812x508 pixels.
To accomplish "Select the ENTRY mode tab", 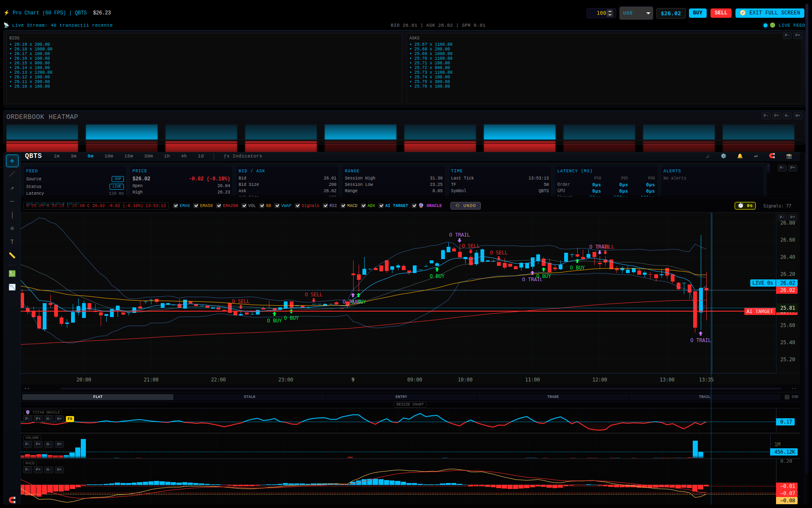I will [401, 397].
